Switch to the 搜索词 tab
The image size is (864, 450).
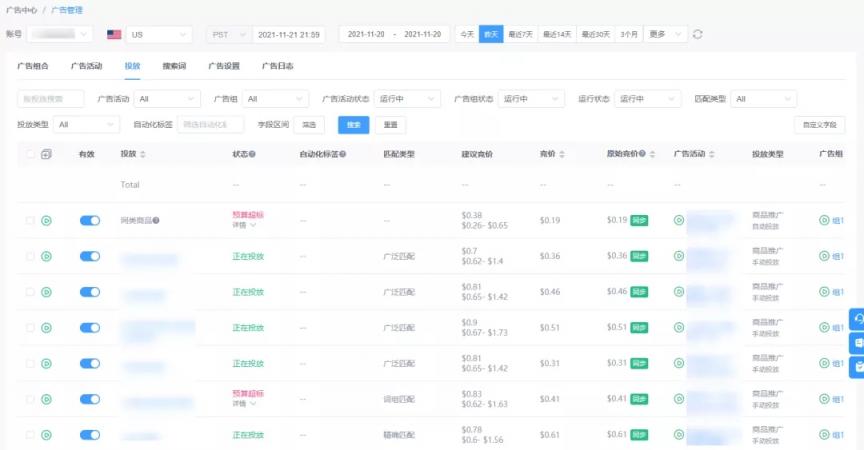click(174, 66)
